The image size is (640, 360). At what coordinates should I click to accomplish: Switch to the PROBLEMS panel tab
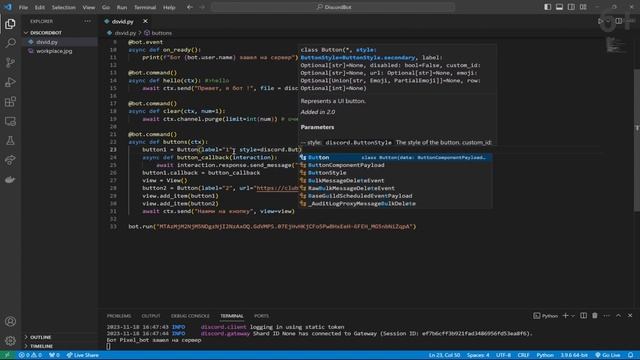point(119,316)
